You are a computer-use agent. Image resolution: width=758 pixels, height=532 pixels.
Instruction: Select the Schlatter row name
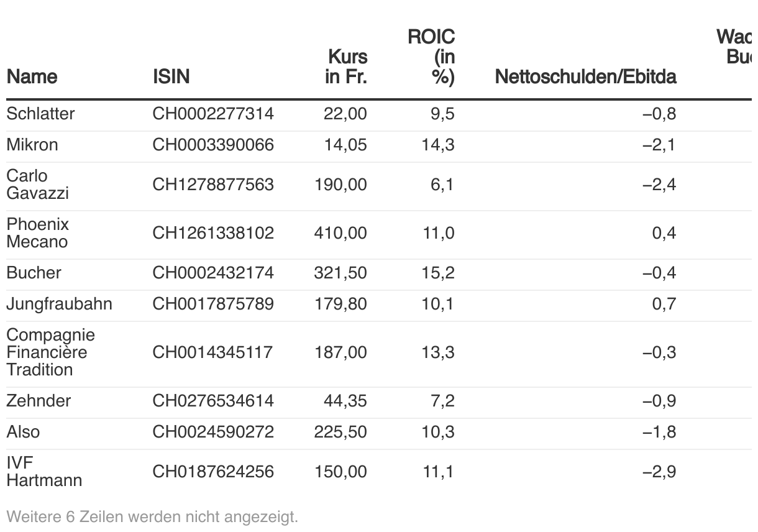point(40,114)
